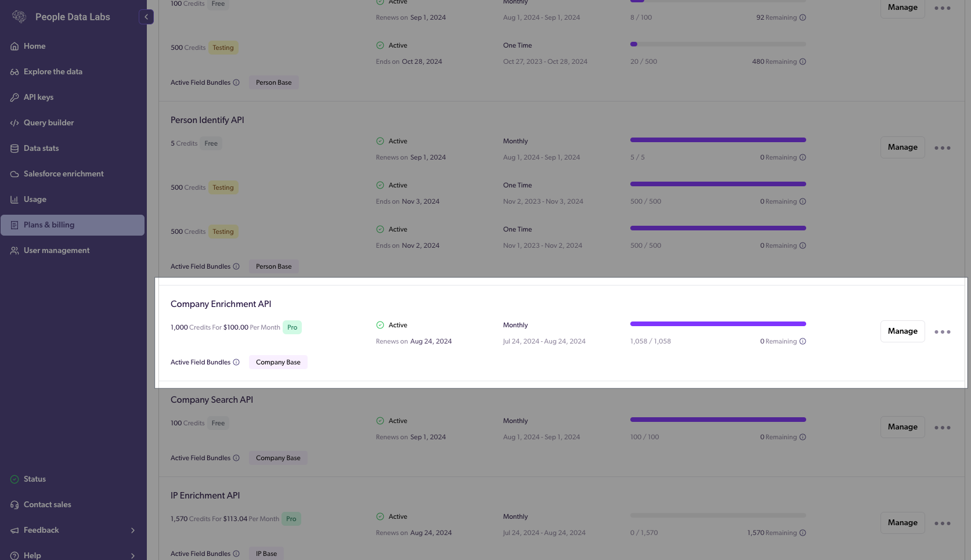Open the Query builder
Image resolution: width=971 pixels, height=560 pixels.
(x=73, y=123)
